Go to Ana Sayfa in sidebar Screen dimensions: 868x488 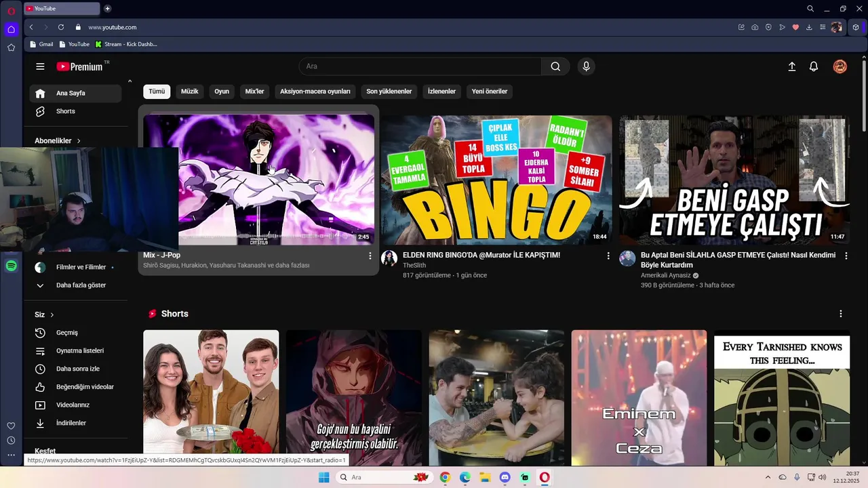[x=75, y=94]
